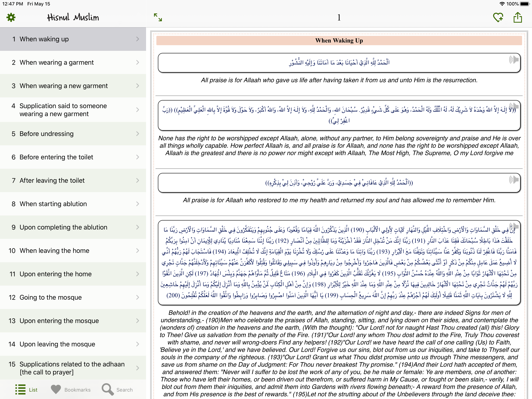Select translation starting 'All praise is for Allaah who gave'
The width and height of the screenshot is (532, 399).
coord(339,80)
